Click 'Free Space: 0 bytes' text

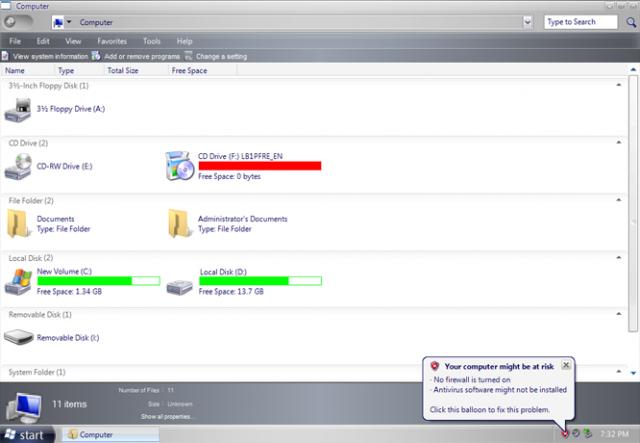point(229,176)
